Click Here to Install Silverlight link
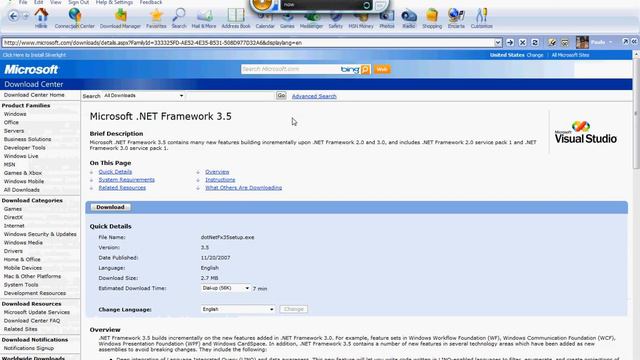The image size is (640, 360). (x=34, y=55)
